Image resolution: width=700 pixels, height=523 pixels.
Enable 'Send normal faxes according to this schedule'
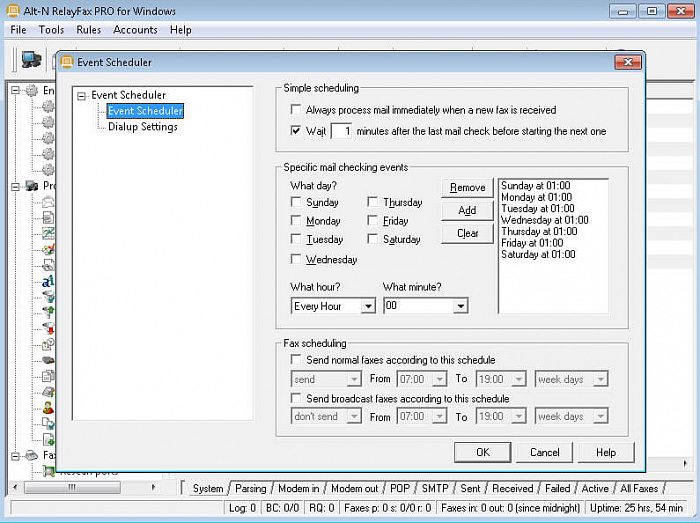pos(296,360)
